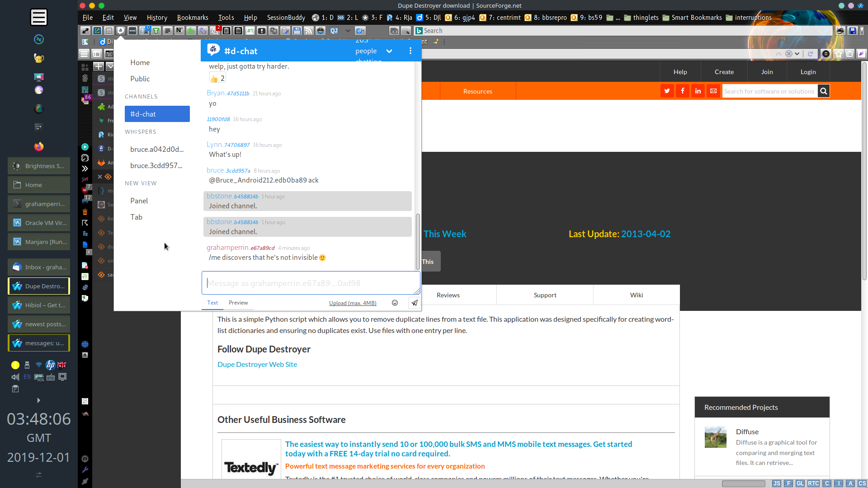Expand the hidden tray items arrow

coord(38,400)
